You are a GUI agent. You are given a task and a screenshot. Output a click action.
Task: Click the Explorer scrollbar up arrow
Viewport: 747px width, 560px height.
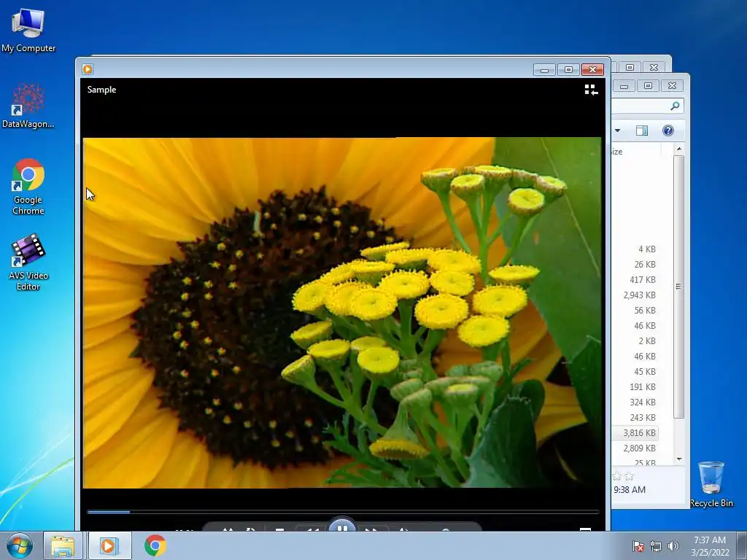coord(679,149)
